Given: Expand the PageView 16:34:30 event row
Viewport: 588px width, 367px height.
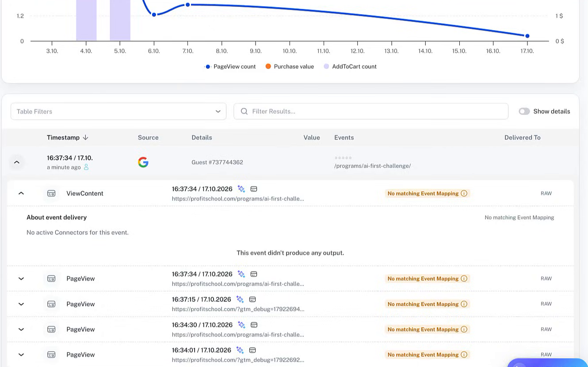Looking at the screenshot, I should (x=21, y=329).
